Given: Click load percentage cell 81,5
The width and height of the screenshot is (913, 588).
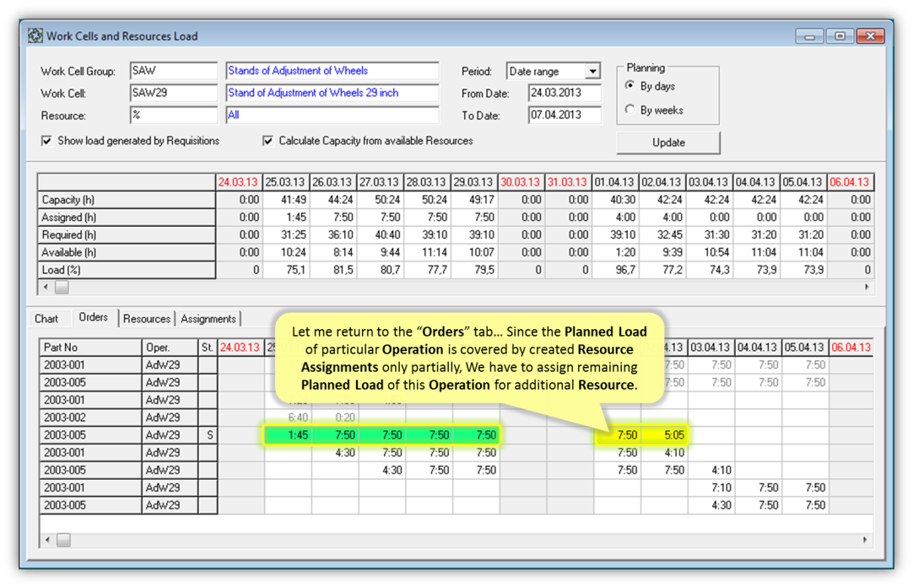Looking at the screenshot, I should click(333, 270).
